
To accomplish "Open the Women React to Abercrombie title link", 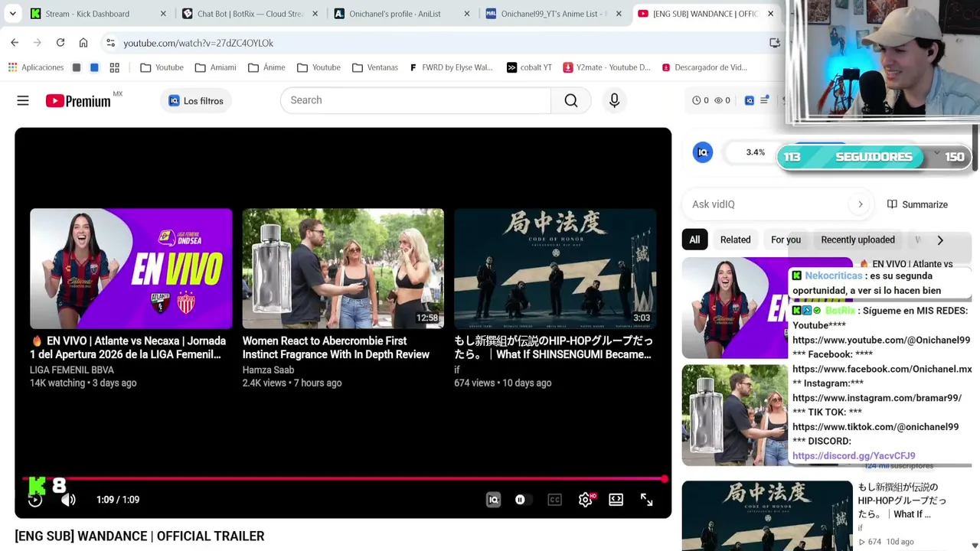I will (x=336, y=347).
